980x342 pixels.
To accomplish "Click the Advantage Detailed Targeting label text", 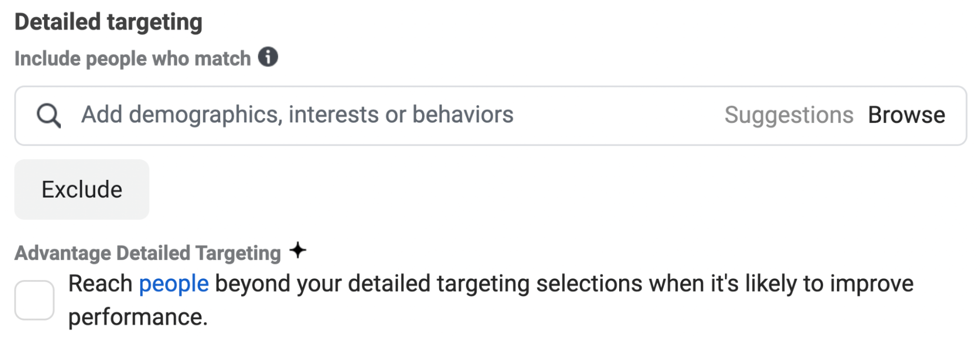I will (x=148, y=253).
